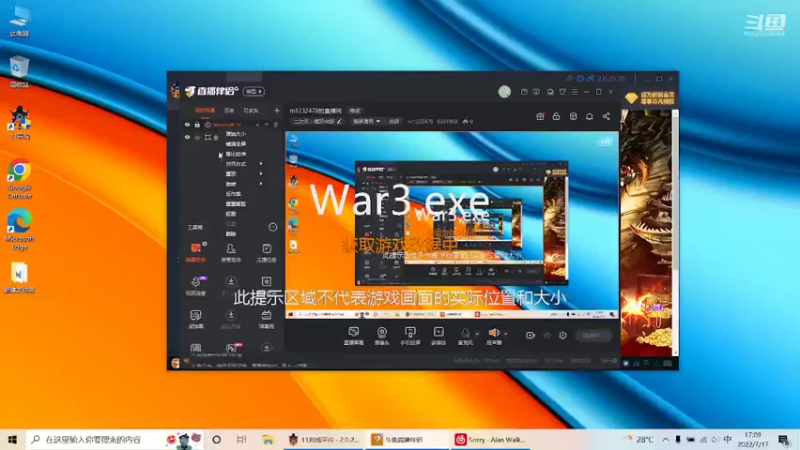Open the notification bell icon
This screenshot has height=450, width=800.
589,116
